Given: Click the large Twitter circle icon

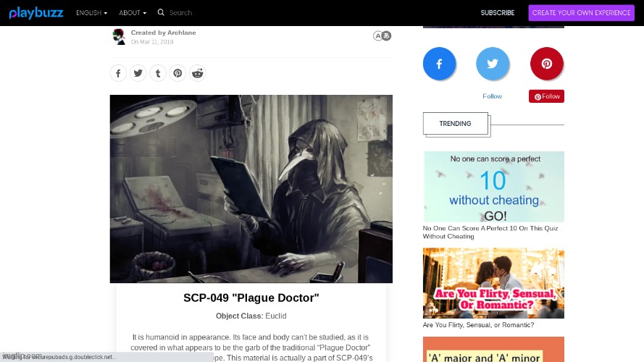Looking at the screenshot, I should pos(493,64).
